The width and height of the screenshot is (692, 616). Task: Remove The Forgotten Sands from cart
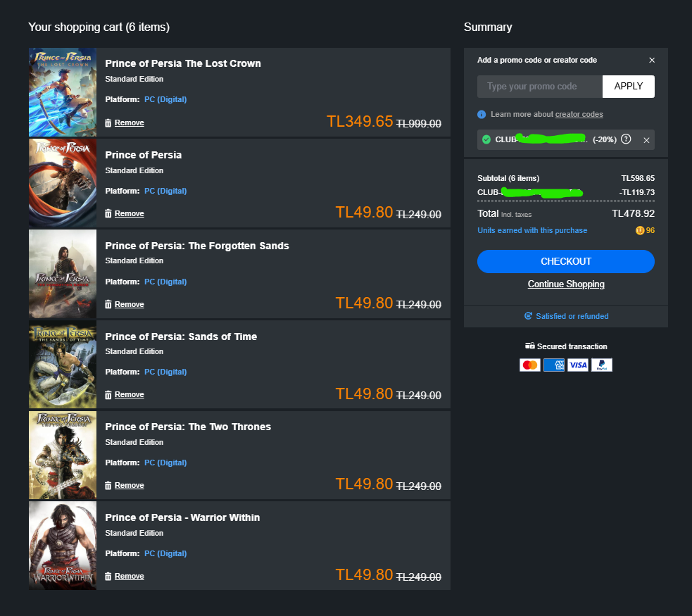pos(129,304)
